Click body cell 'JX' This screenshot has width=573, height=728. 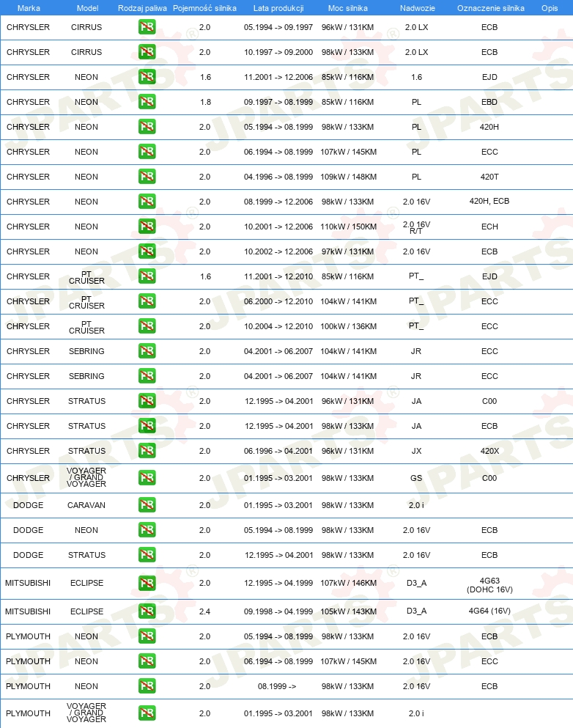417,451
